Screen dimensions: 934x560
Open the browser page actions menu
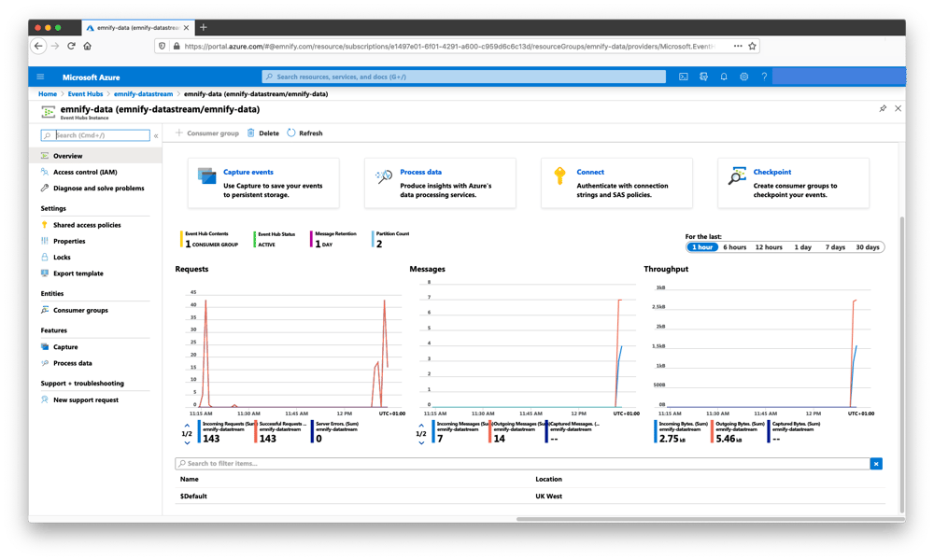pos(738,46)
